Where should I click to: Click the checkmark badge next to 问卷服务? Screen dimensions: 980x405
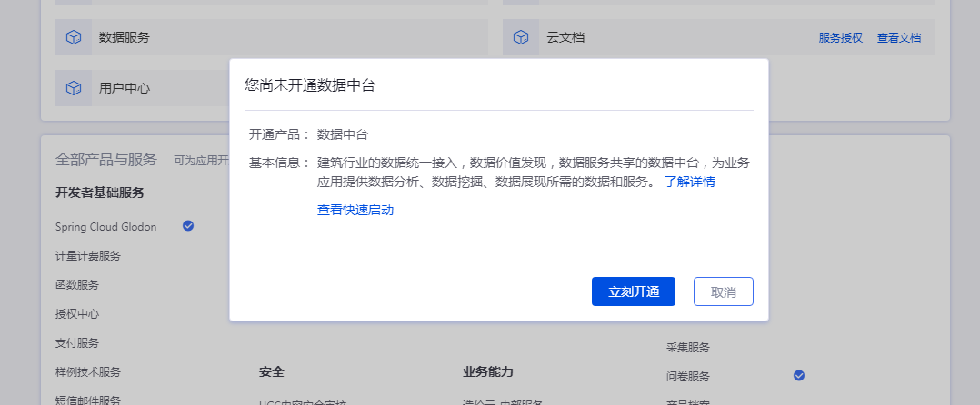(x=799, y=375)
